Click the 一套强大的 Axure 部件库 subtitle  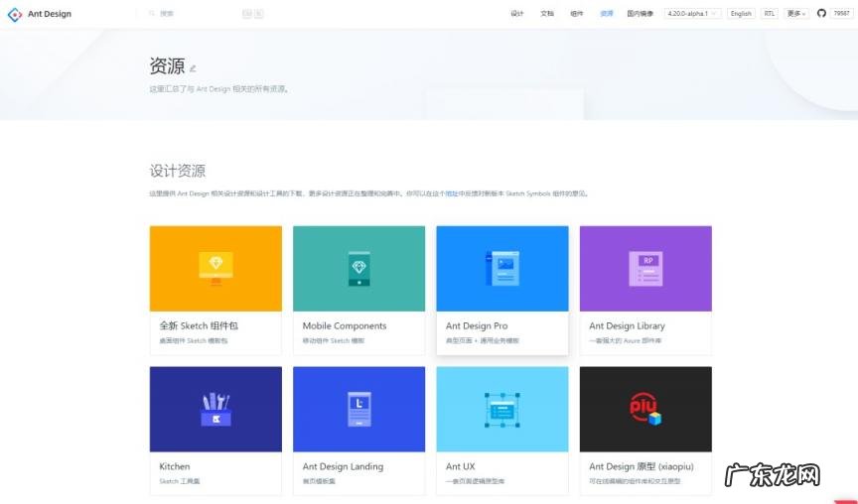(626, 340)
